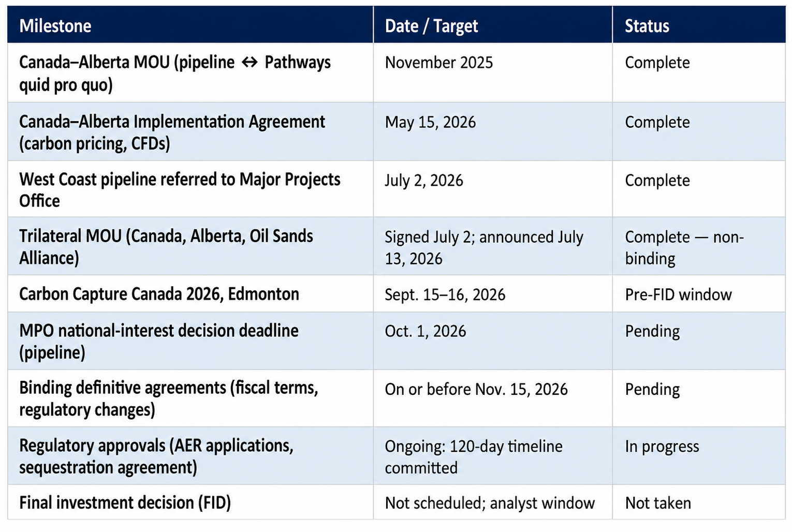Click the MPO national-interest decision deadline cell

click(x=190, y=341)
